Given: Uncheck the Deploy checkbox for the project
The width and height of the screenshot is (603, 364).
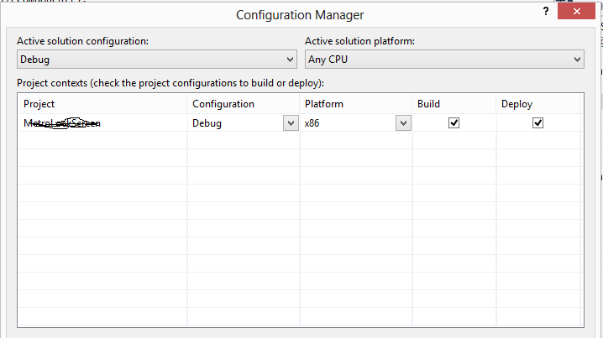Looking at the screenshot, I should 538,122.
